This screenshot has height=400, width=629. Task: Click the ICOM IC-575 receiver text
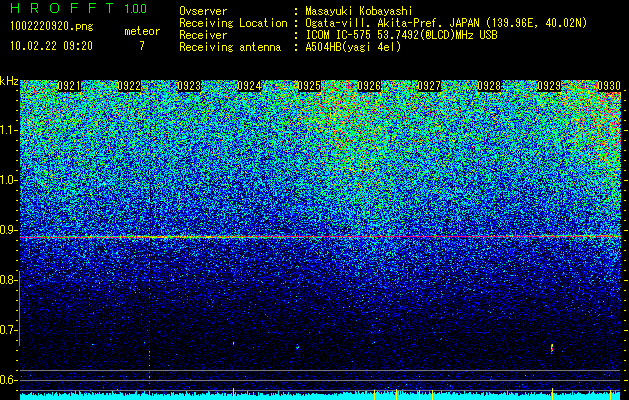tap(401, 35)
